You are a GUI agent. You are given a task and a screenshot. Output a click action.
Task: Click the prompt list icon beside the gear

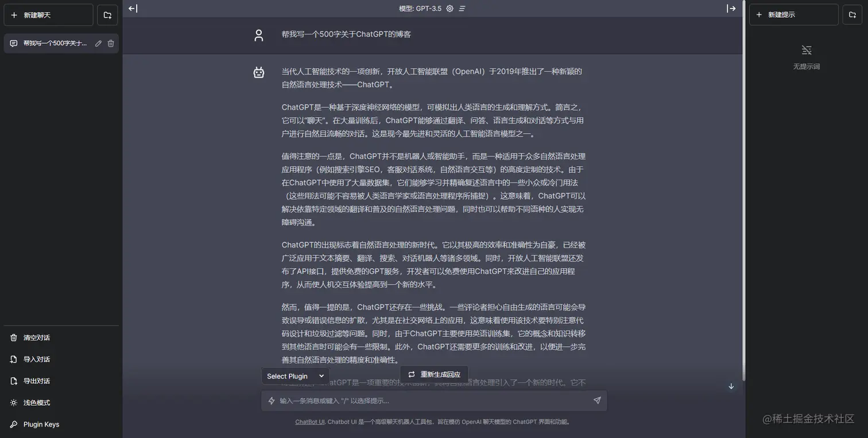point(462,9)
